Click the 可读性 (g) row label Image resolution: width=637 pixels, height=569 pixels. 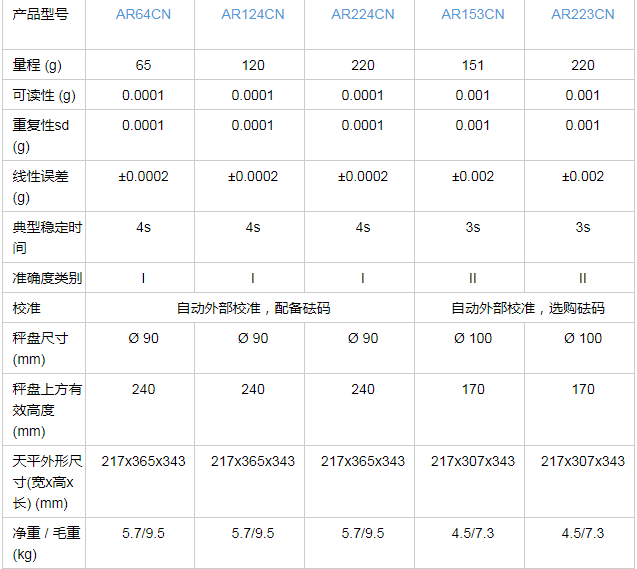click(44, 95)
